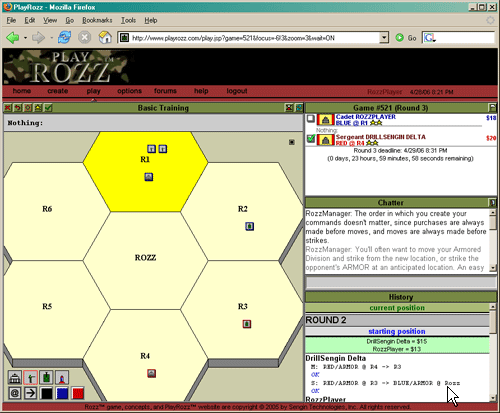Open the Go menu

(x=69, y=20)
